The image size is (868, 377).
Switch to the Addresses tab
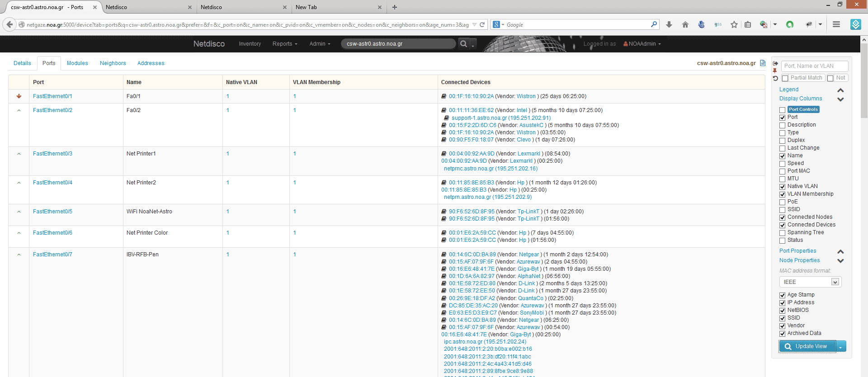pyautogui.click(x=151, y=63)
